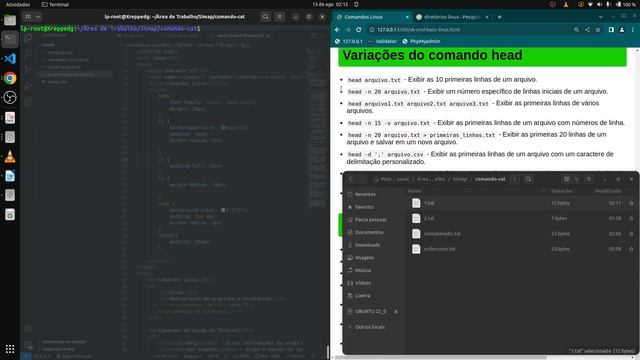Viewport: 640px width, 360px height.
Task: Switch to the diretórios linux search tab
Action: 453,17
